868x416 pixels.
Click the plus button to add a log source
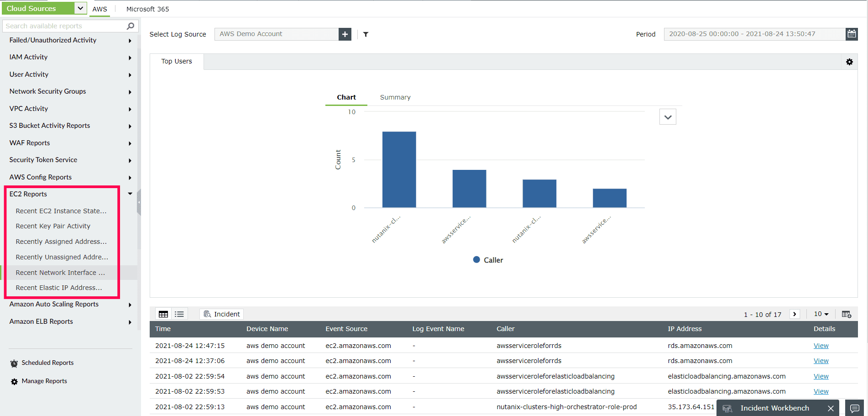[345, 34]
